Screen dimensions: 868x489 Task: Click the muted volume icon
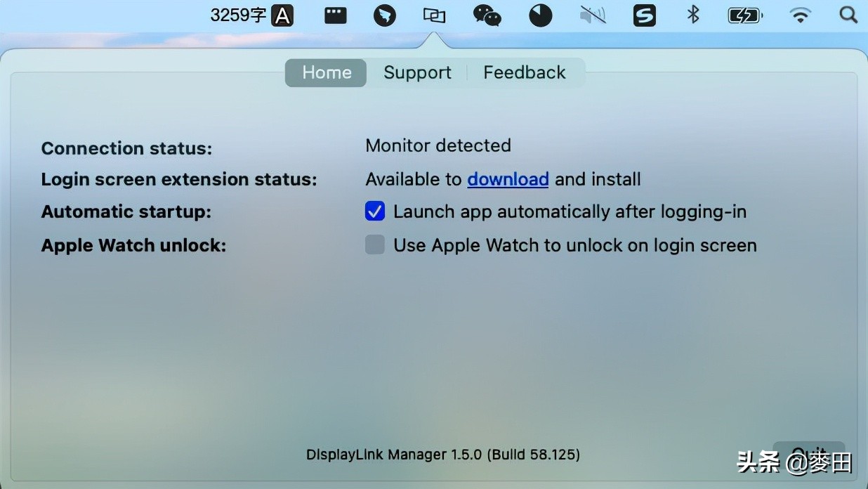[593, 15]
